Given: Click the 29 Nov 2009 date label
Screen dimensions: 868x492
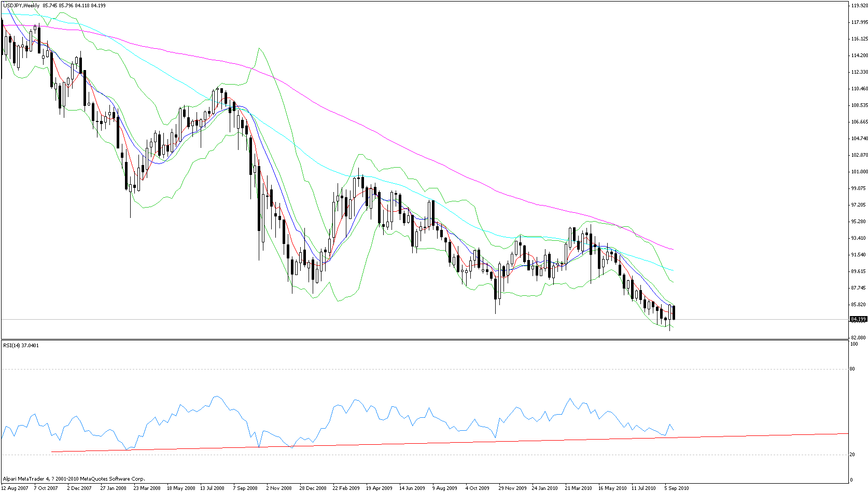Looking at the screenshot, I should tap(512, 488).
